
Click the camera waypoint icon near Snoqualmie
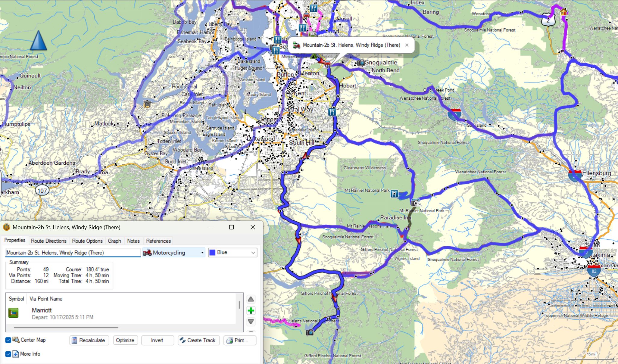click(x=361, y=63)
